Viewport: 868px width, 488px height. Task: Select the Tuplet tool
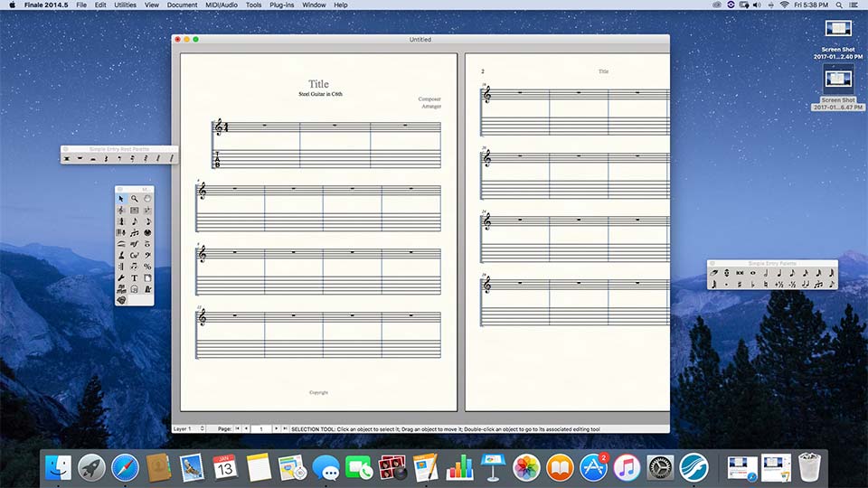point(134,232)
